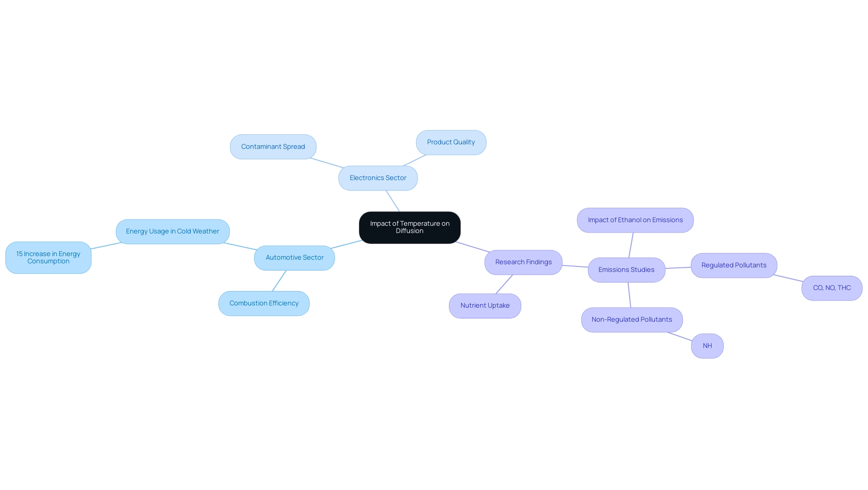Select the 'Non-Regulated Pollutants' node
Screen dimensions: 868x490
(632, 319)
